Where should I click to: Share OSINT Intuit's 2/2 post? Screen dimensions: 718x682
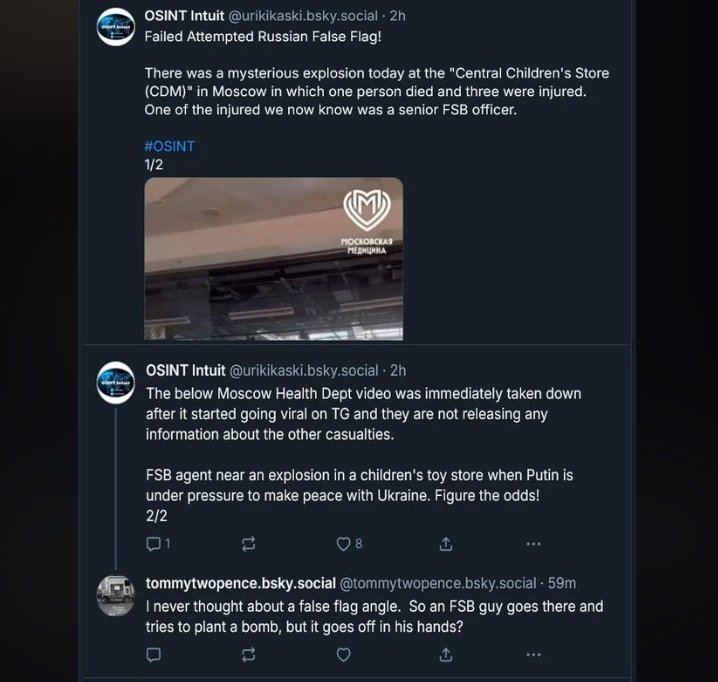446,544
